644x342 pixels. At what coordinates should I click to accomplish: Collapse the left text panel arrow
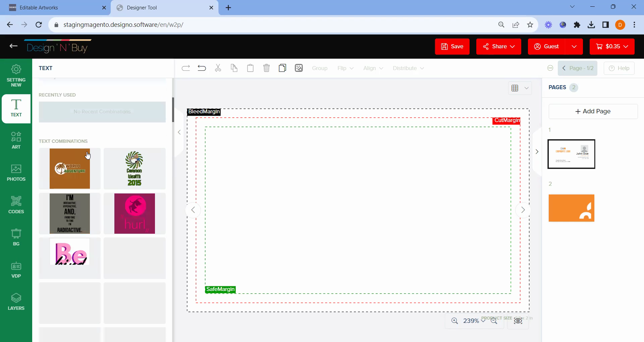[179, 132]
